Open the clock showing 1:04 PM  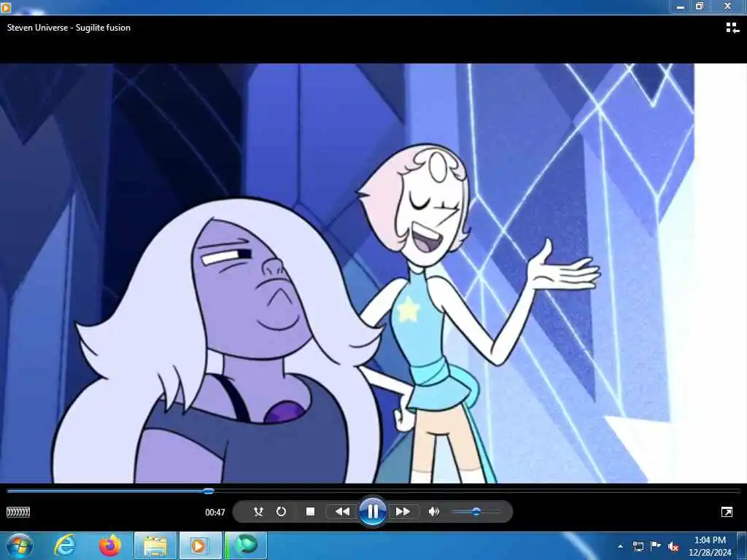[710, 546]
